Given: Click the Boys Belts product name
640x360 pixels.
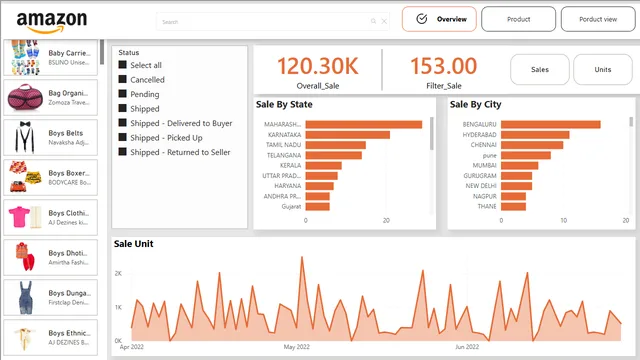Looking at the screenshot, I should point(66,133).
